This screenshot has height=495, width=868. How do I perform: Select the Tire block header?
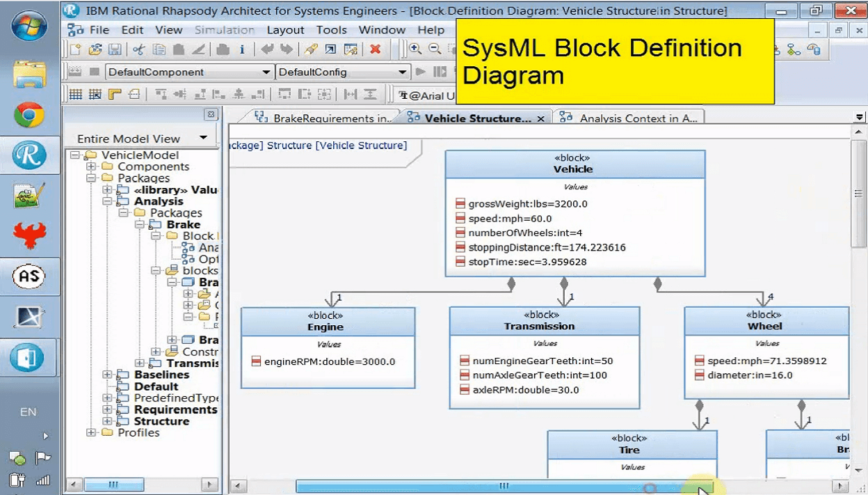pos(632,444)
